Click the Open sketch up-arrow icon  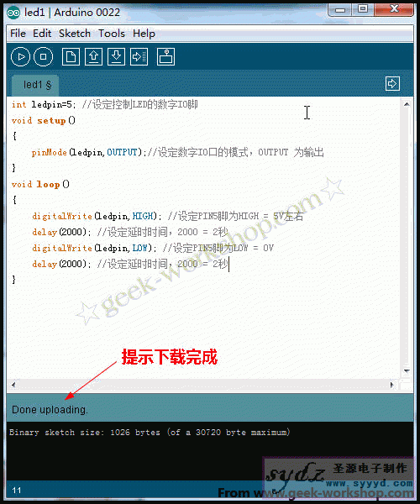(93, 57)
